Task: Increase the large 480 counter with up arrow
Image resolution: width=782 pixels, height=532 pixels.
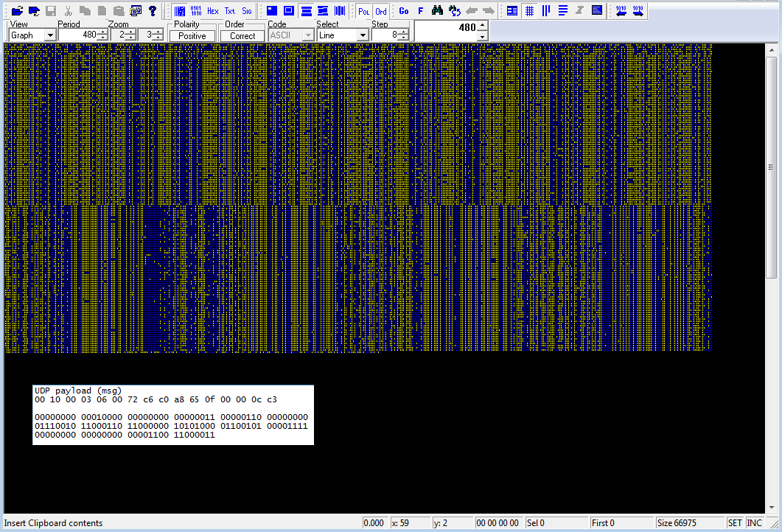Action: pyautogui.click(x=482, y=25)
